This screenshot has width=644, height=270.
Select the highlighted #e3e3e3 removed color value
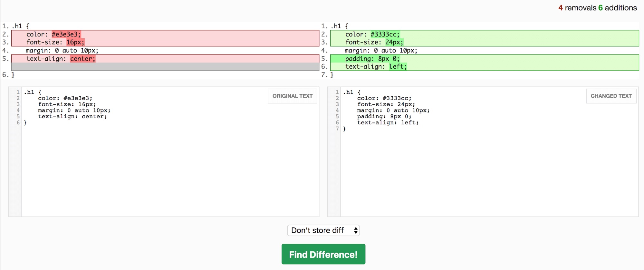point(66,34)
